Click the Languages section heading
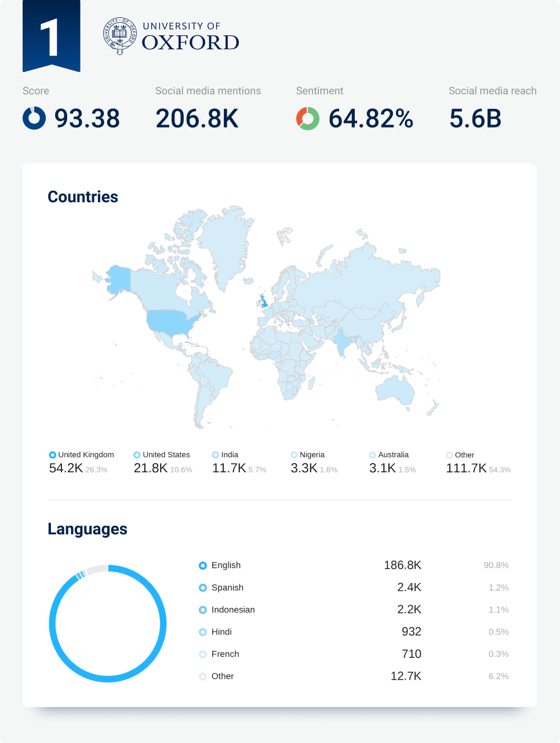 click(88, 529)
